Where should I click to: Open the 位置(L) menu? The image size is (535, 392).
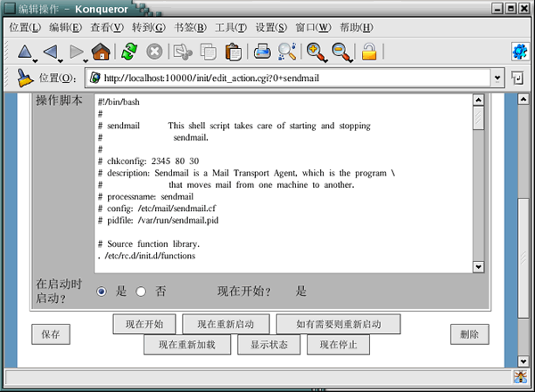click(25, 28)
